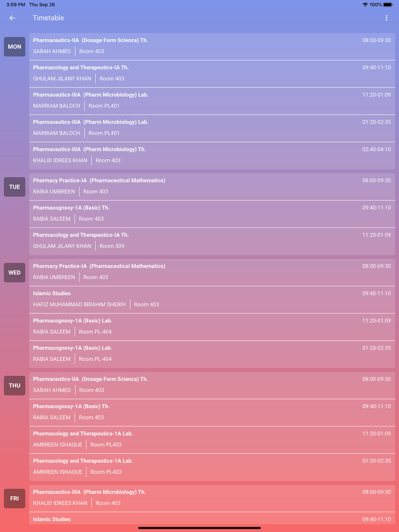Open Wednesday Islamic Studies class entry
This screenshot has width=399, height=532.
click(212, 300)
